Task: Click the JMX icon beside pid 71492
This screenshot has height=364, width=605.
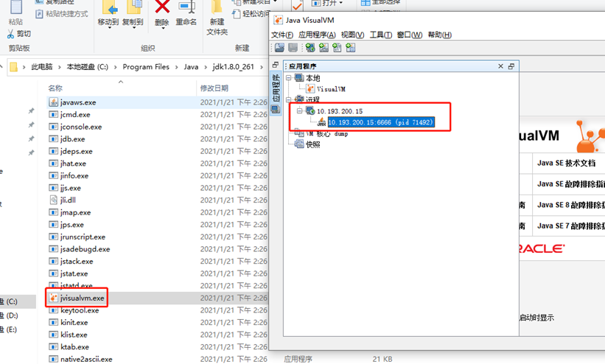Action: pos(321,122)
